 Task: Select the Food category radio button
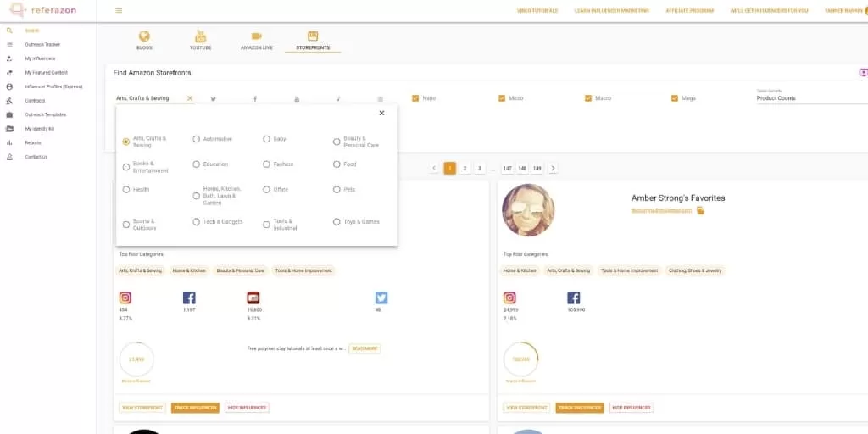[337, 164]
